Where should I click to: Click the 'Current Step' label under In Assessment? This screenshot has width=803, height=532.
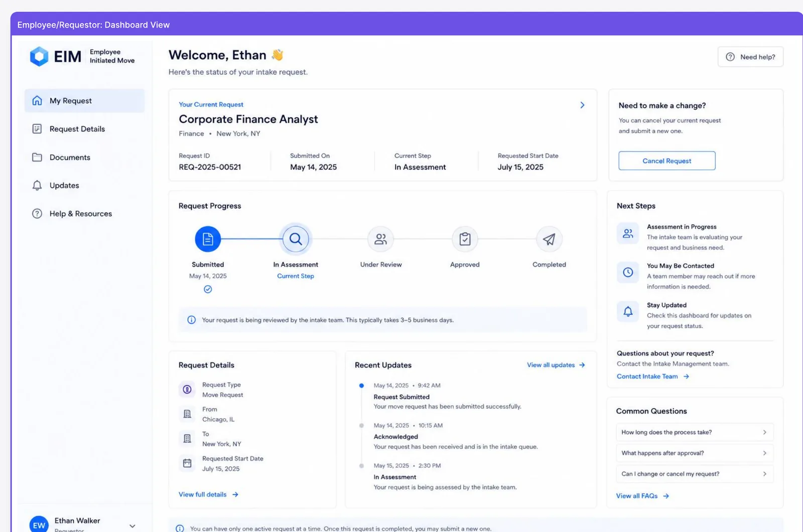pos(296,276)
